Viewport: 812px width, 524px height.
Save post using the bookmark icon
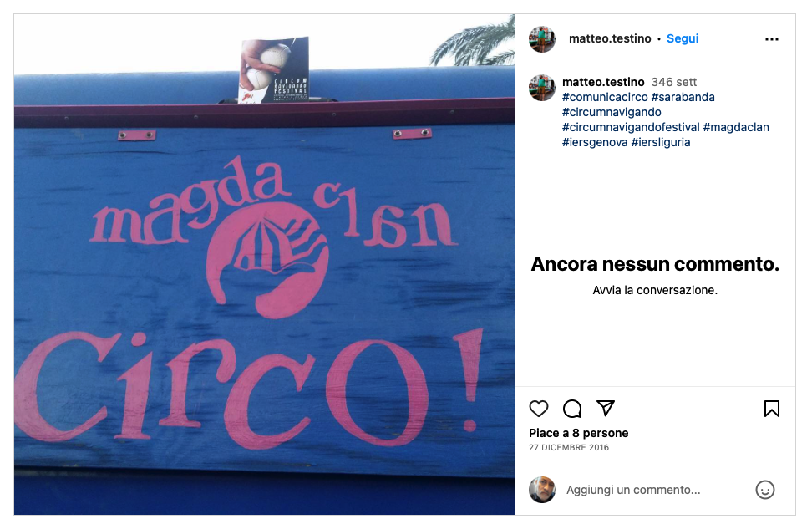[772, 409]
